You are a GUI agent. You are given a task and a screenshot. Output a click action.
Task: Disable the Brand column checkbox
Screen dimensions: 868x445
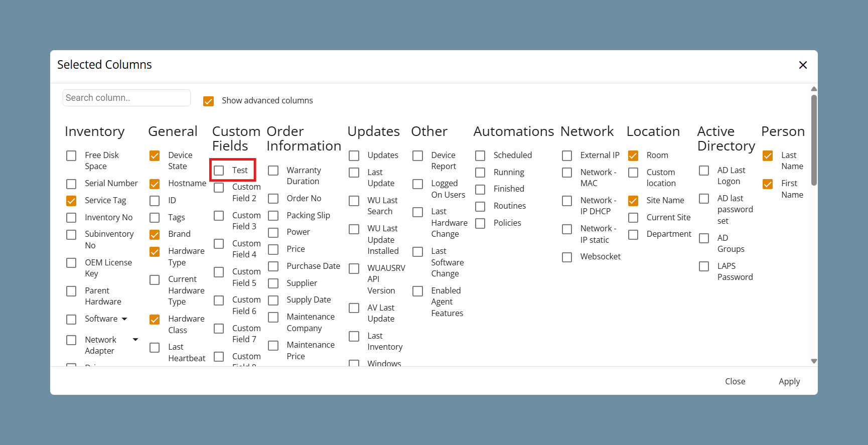(155, 235)
